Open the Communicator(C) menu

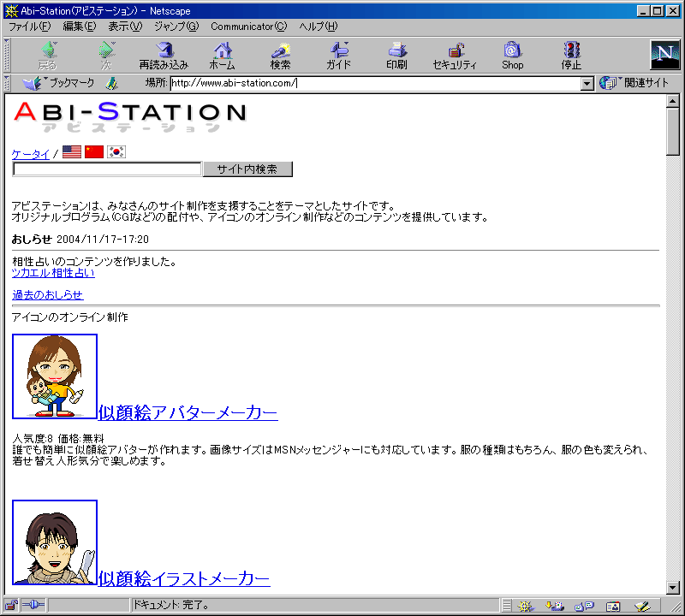pos(248,27)
